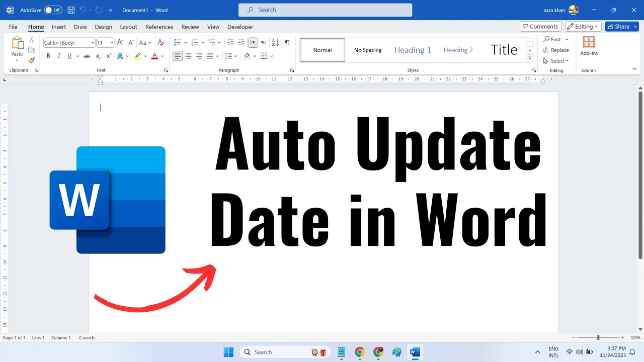Click the Redo icon in the title bar

(x=99, y=10)
